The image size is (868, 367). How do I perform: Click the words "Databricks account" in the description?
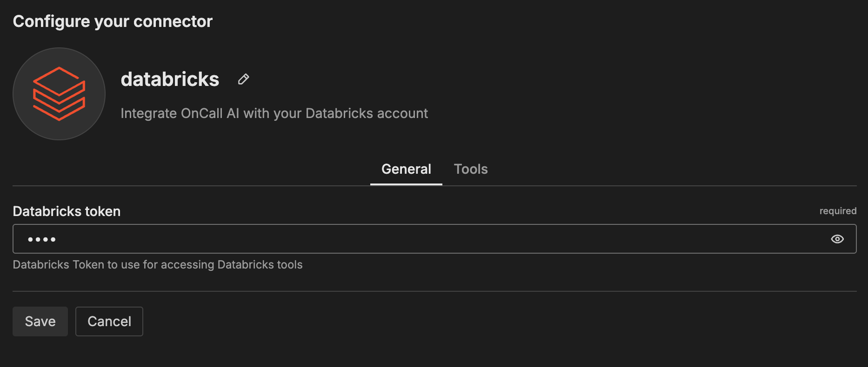(367, 113)
